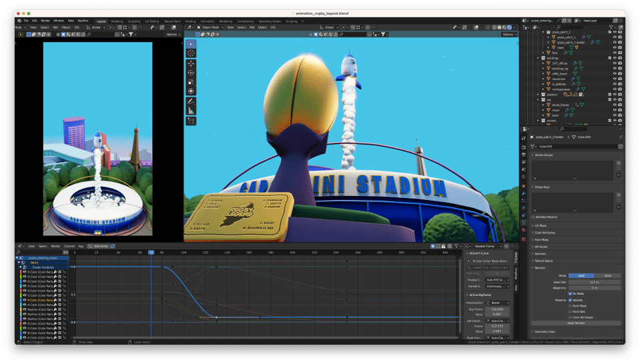This screenshot has width=640, height=364.
Task: Open the Interpolation Bezier dropdown
Action: [497, 303]
